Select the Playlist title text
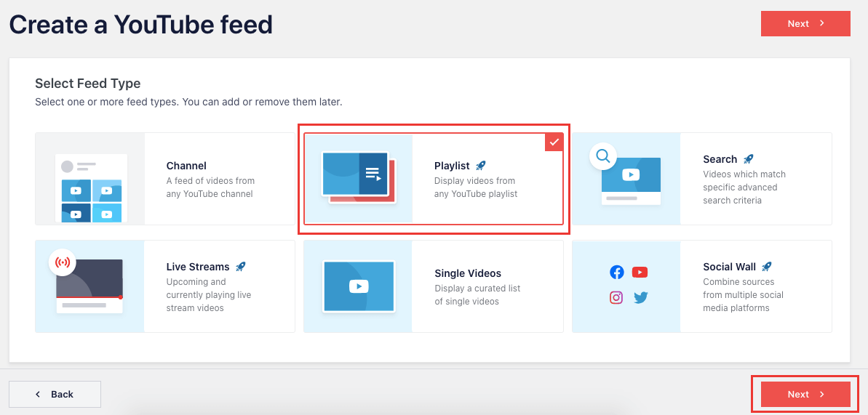The image size is (868, 415). [452, 166]
